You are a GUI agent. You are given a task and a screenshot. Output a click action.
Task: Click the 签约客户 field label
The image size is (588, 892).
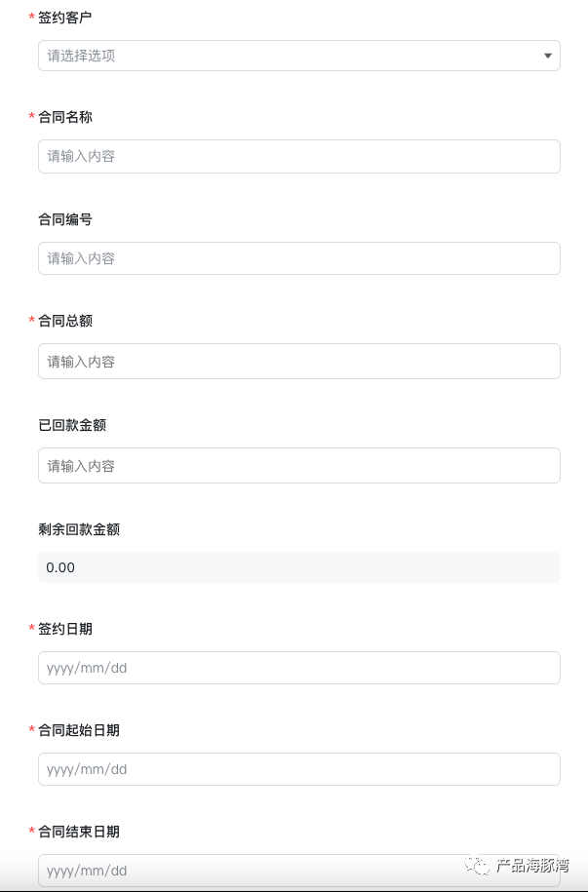65,18
